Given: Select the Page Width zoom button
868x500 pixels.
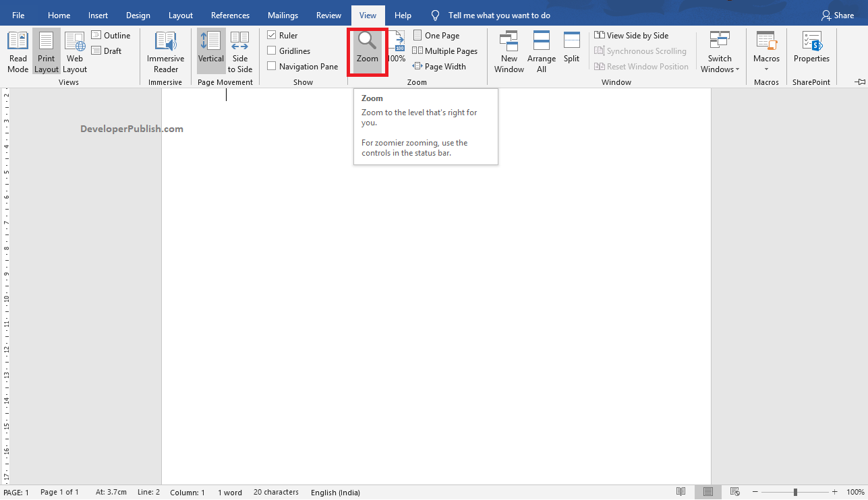Looking at the screenshot, I should (439, 66).
